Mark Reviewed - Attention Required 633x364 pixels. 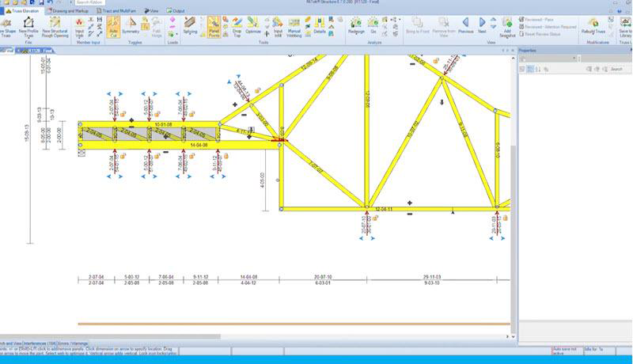tap(548, 27)
